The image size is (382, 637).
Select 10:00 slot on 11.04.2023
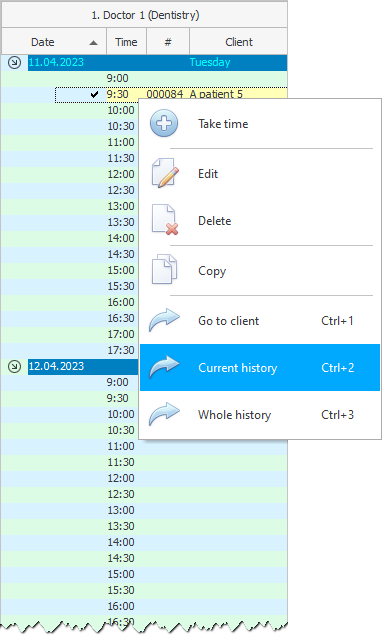pyautogui.click(x=121, y=110)
